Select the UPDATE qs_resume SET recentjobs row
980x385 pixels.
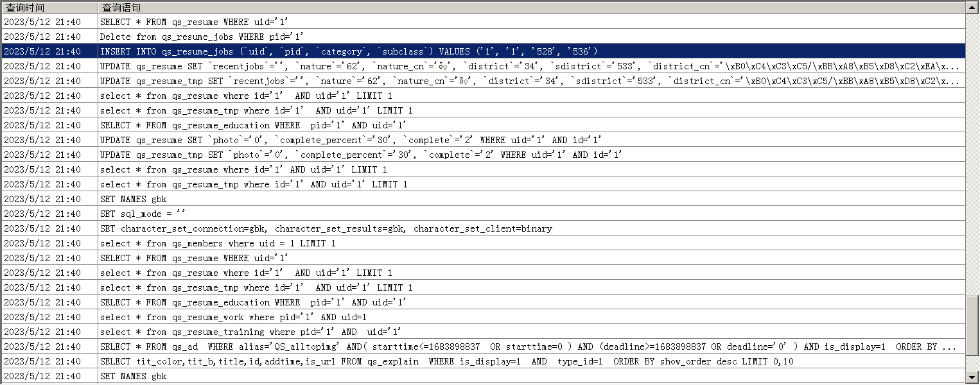tap(529, 66)
